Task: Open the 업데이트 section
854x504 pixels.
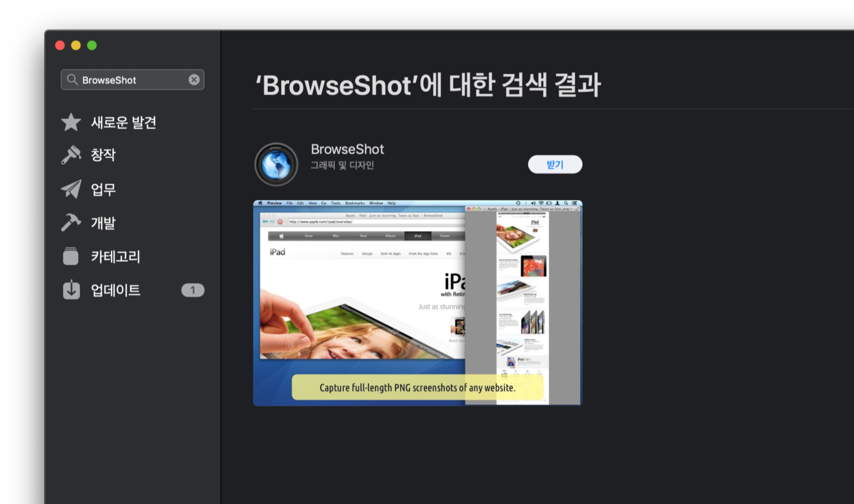Action: (x=115, y=290)
